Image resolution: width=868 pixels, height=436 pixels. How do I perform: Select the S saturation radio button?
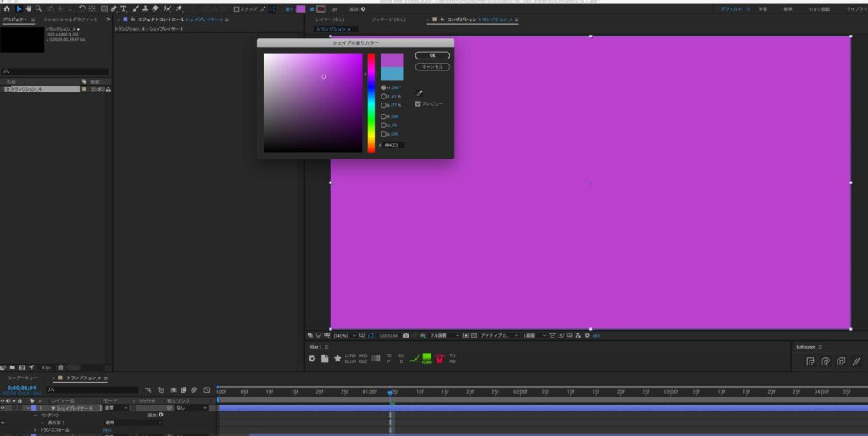[384, 97]
